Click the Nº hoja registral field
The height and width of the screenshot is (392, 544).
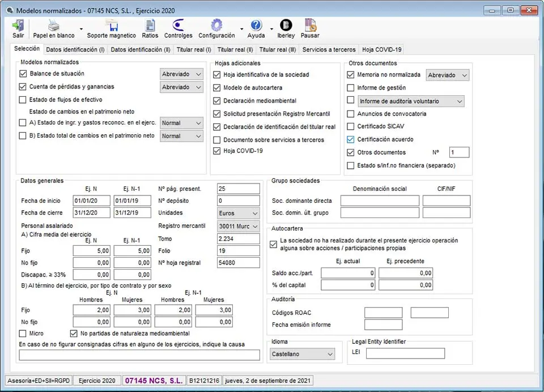pos(239,263)
